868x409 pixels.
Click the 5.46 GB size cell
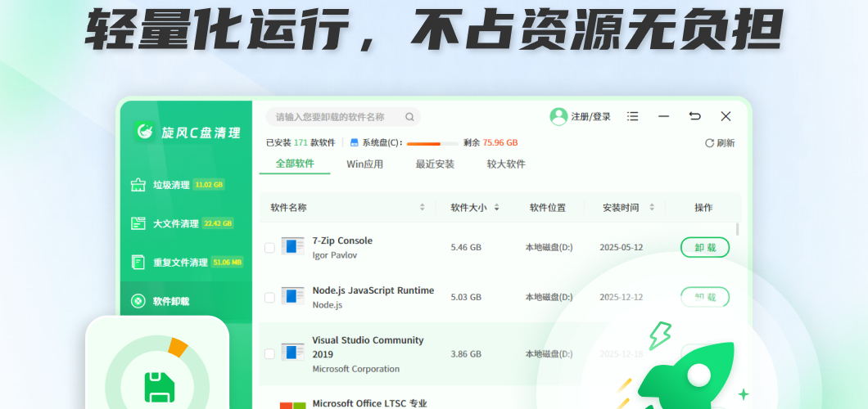tap(466, 247)
